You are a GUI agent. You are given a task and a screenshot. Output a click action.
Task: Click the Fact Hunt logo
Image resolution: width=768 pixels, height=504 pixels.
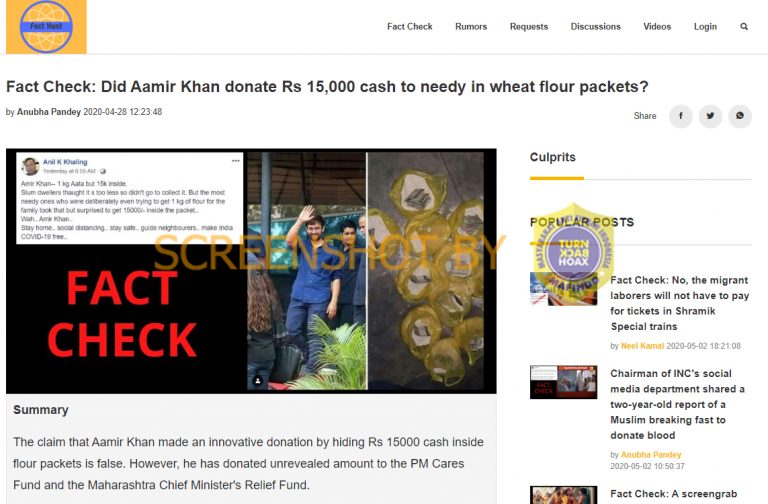(46, 26)
